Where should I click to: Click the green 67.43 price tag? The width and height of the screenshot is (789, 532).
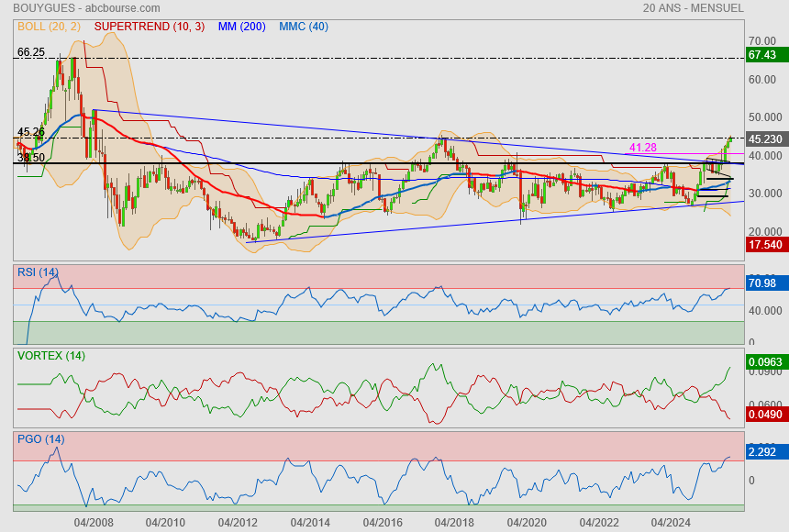pyautogui.click(x=763, y=55)
